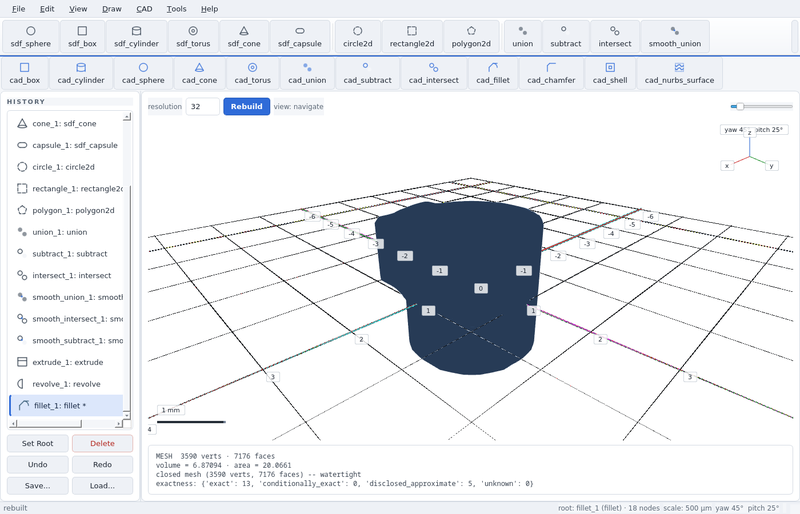The image size is (800, 514).
Task: Pick the circle2d tool
Action: (x=358, y=37)
